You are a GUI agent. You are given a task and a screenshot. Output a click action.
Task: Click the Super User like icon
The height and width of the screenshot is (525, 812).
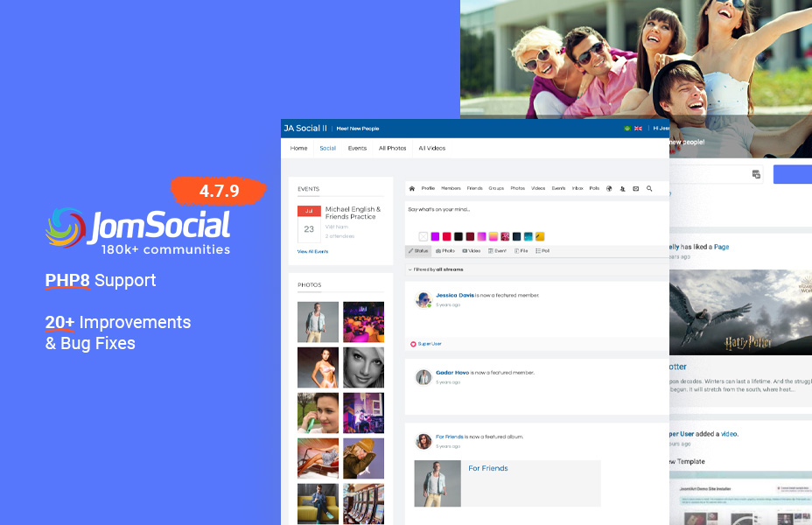(x=413, y=344)
